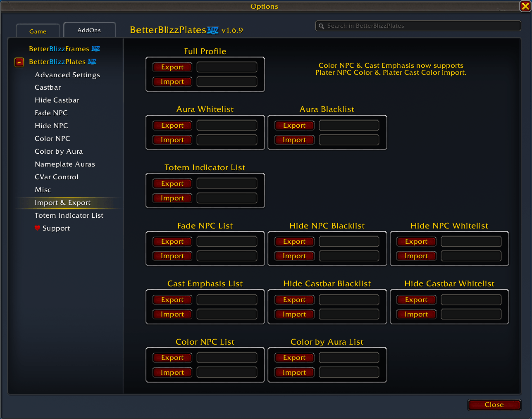Export the Full Profile
Viewport: 532px width, 419px height.
click(172, 67)
